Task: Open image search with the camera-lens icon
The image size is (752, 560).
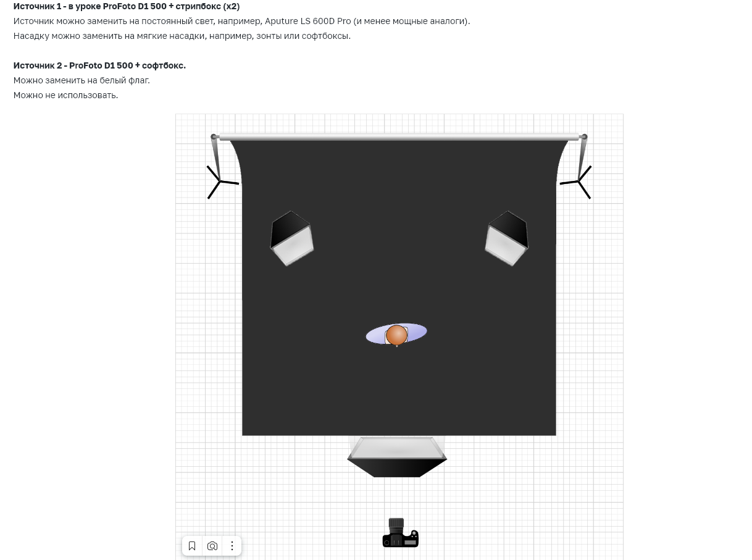Action: click(212, 546)
